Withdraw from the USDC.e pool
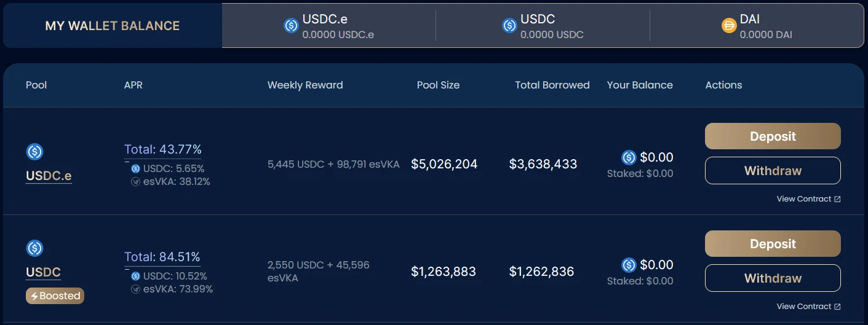 [x=773, y=171]
